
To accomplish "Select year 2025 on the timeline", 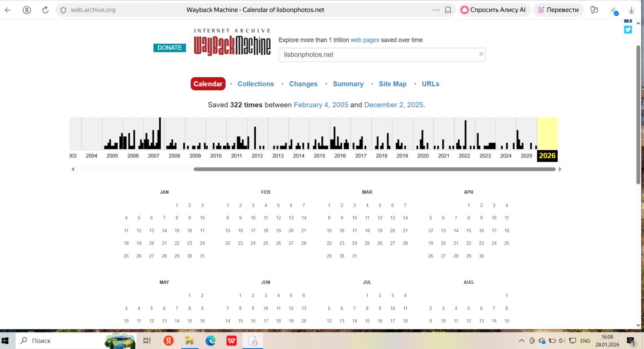I will [x=527, y=156].
